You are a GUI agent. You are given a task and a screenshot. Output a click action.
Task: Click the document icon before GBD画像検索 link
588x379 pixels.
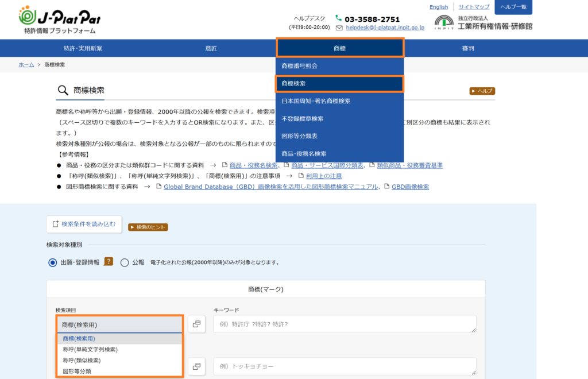388,187
